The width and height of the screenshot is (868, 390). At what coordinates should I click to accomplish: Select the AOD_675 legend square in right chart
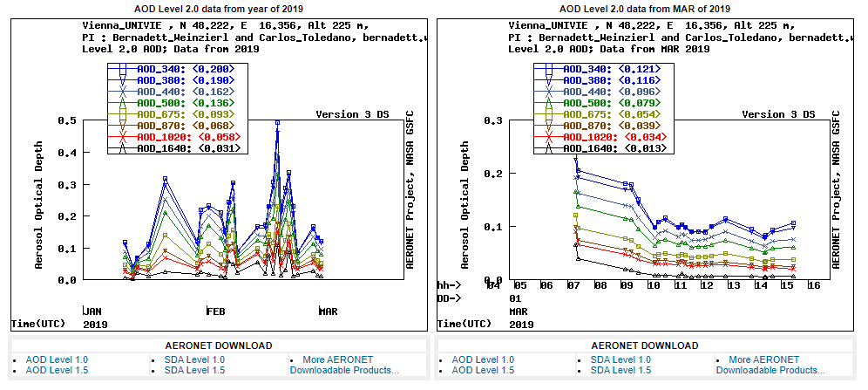(x=549, y=114)
